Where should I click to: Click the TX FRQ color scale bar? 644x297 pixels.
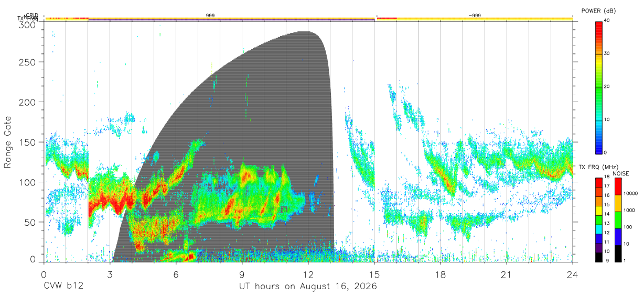pos(599,220)
